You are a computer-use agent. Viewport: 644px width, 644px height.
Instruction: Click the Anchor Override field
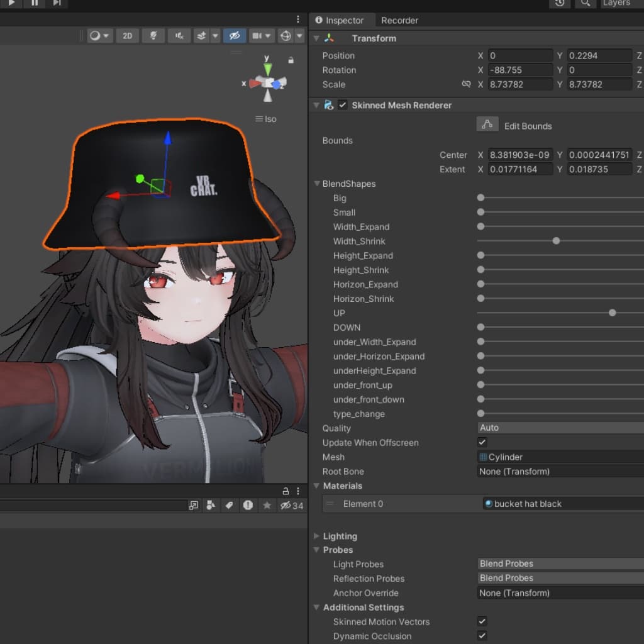(x=560, y=593)
